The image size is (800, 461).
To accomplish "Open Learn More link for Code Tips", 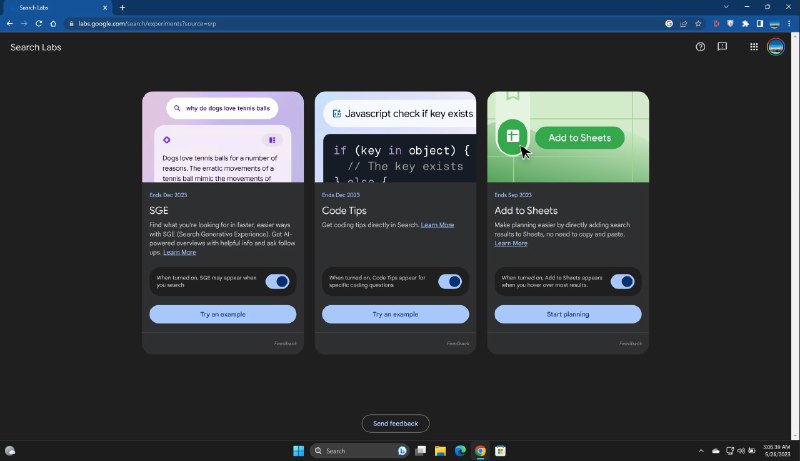I will (437, 225).
